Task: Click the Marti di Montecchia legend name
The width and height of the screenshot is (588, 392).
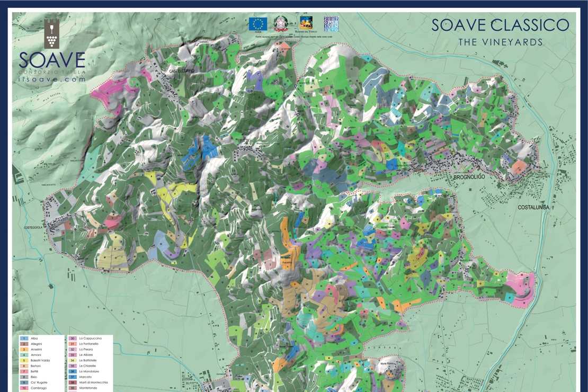Action: 93,382
